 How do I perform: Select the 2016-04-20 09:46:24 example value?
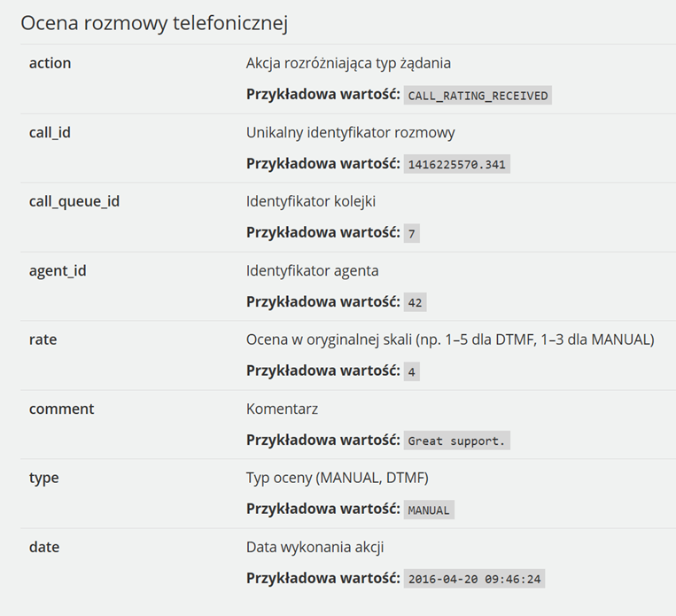pos(474,579)
